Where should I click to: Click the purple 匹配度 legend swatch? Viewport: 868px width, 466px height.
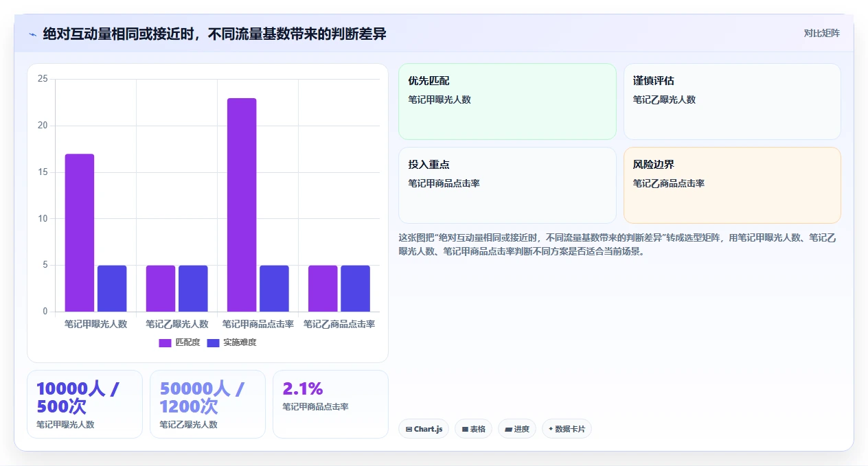pyautogui.click(x=165, y=343)
